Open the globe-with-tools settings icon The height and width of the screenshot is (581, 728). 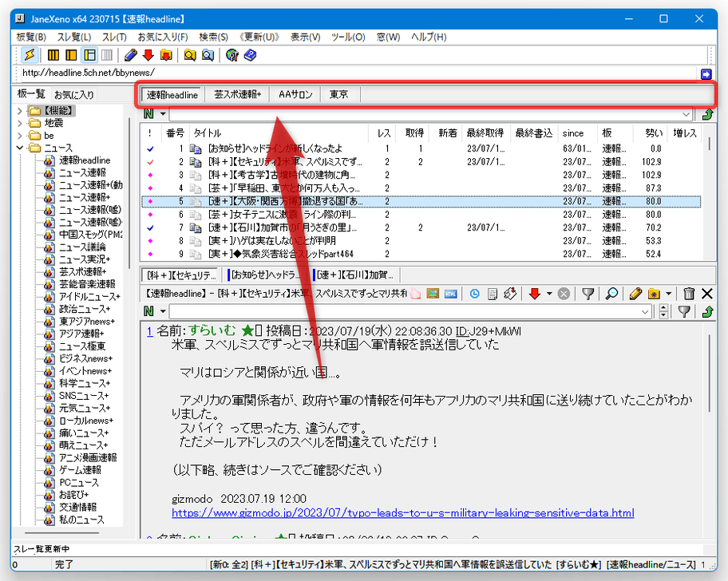232,55
